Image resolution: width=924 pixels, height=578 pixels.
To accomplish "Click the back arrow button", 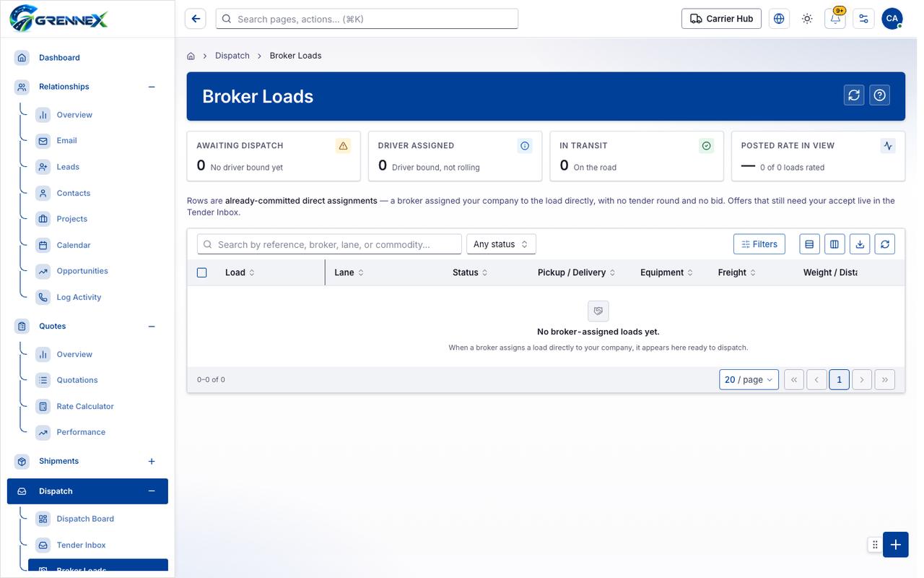I will click(x=196, y=19).
